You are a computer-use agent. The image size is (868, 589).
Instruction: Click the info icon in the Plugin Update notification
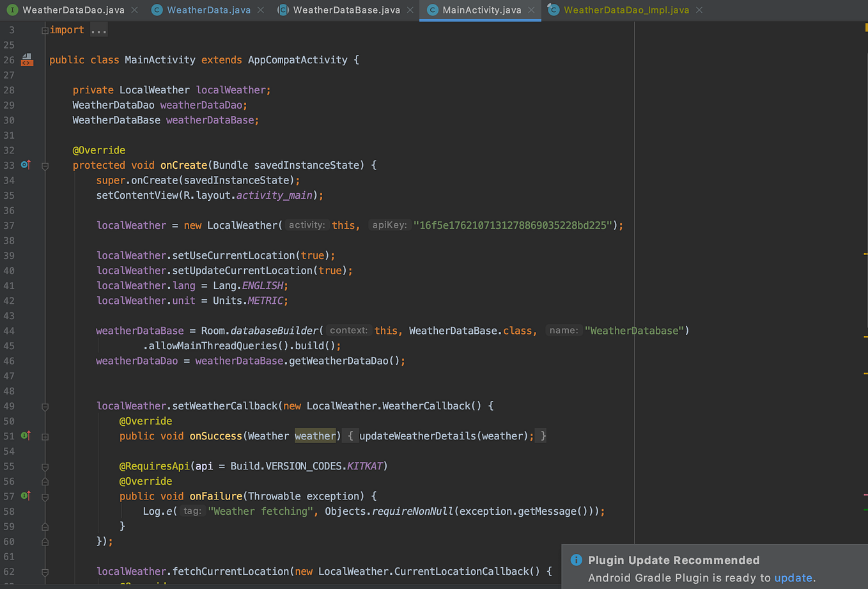click(576, 560)
